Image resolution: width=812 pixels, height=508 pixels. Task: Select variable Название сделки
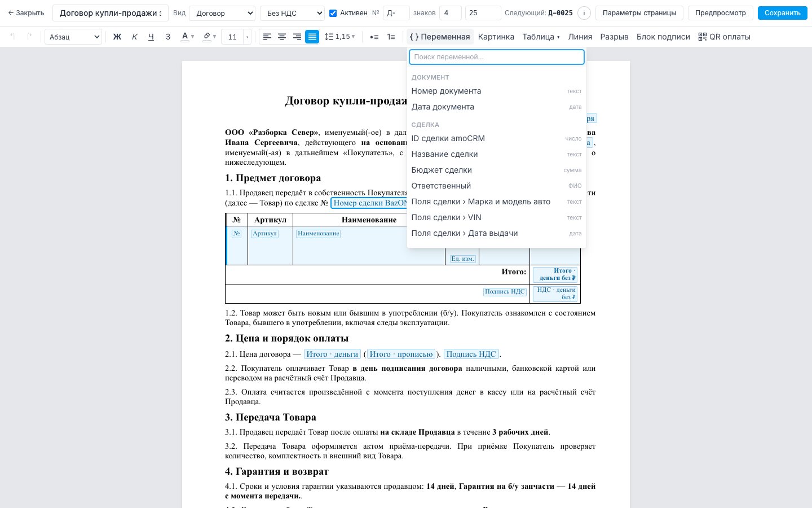(496, 154)
